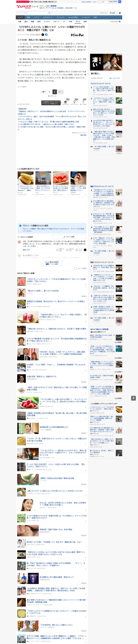This screenshot has height=644, width=138.
Task: Share the top comment on X
Action: 85,250
